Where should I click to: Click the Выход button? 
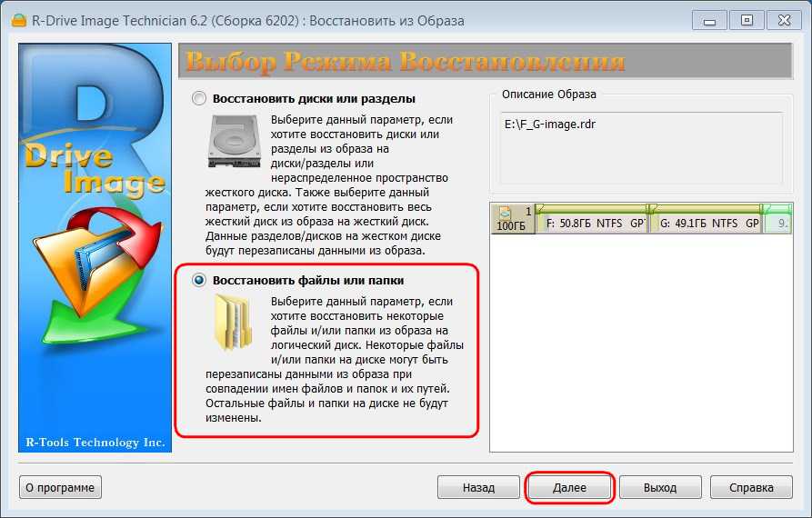(660, 487)
